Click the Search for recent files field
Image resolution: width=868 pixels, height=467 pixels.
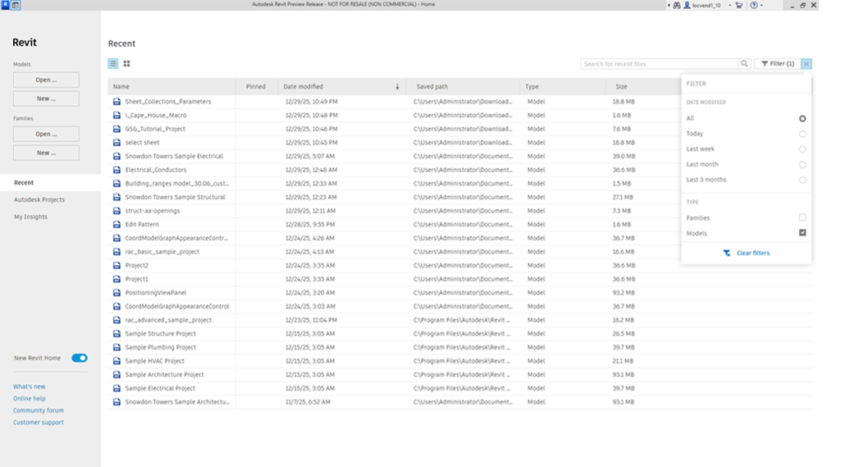(x=660, y=64)
